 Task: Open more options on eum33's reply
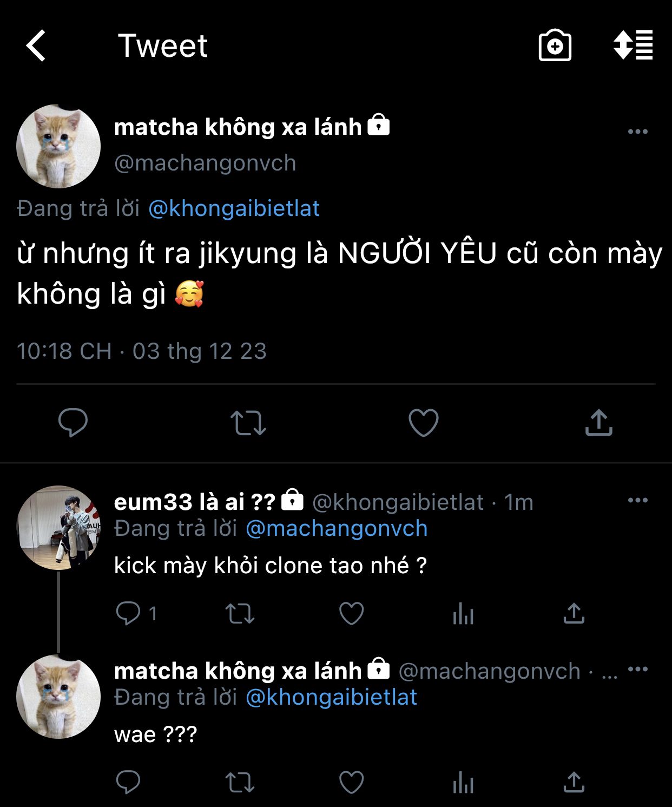pos(637,501)
